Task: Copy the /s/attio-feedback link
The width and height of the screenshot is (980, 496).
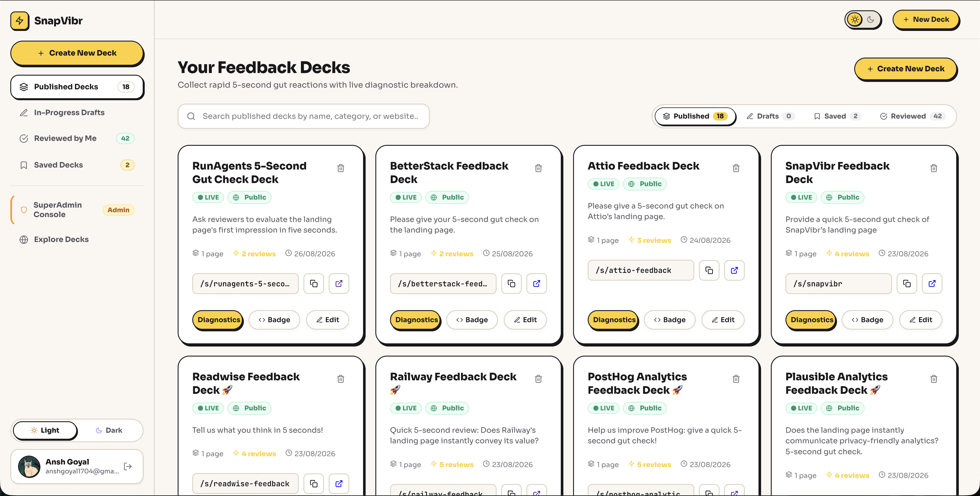Action: point(709,270)
